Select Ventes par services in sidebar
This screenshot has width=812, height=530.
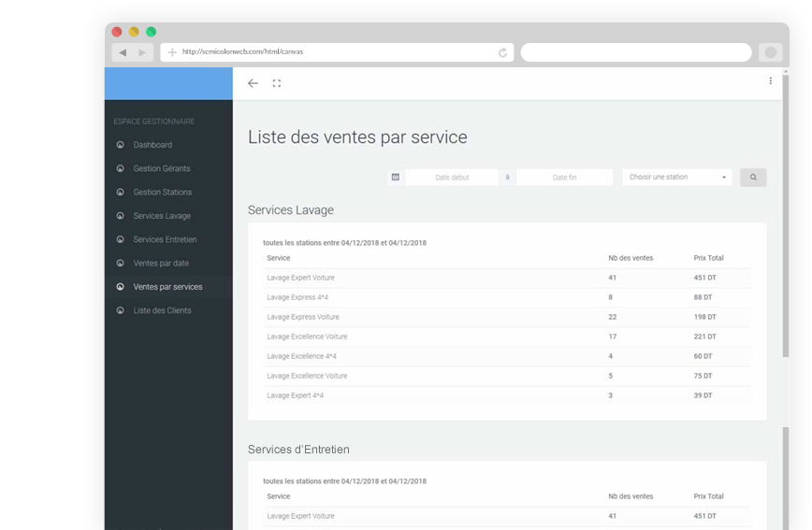tap(167, 287)
